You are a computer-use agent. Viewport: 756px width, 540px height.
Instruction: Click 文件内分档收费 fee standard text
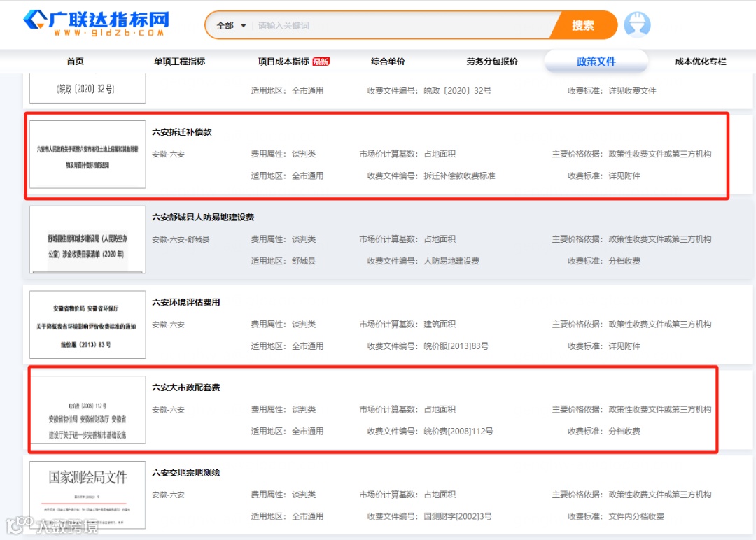(636, 516)
